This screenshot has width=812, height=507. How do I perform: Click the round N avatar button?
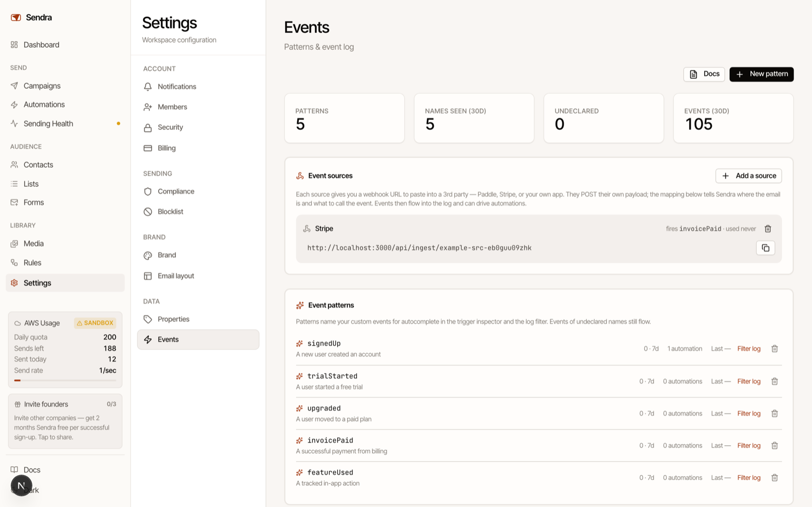coord(21,485)
